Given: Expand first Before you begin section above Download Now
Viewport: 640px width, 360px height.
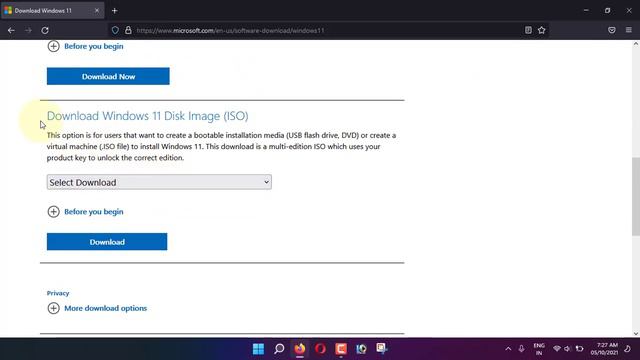Looking at the screenshot, I should [x=85, y=46].
